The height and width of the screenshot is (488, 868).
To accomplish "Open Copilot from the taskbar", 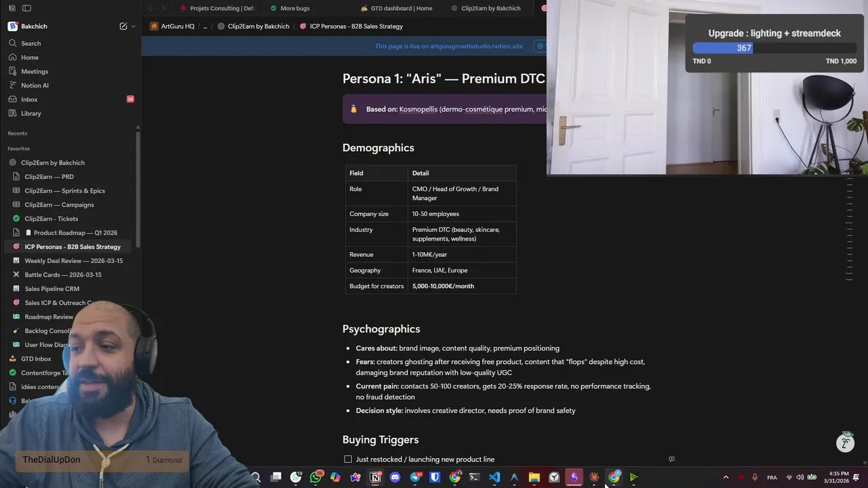I will [x=336, y=477].
